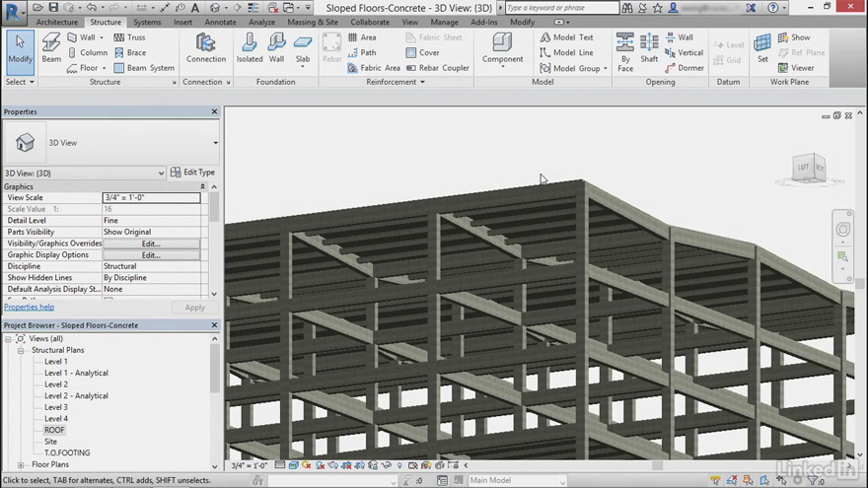The image size is (868, 488).
Task: Select the Brace tool
Action: (130, 52)
